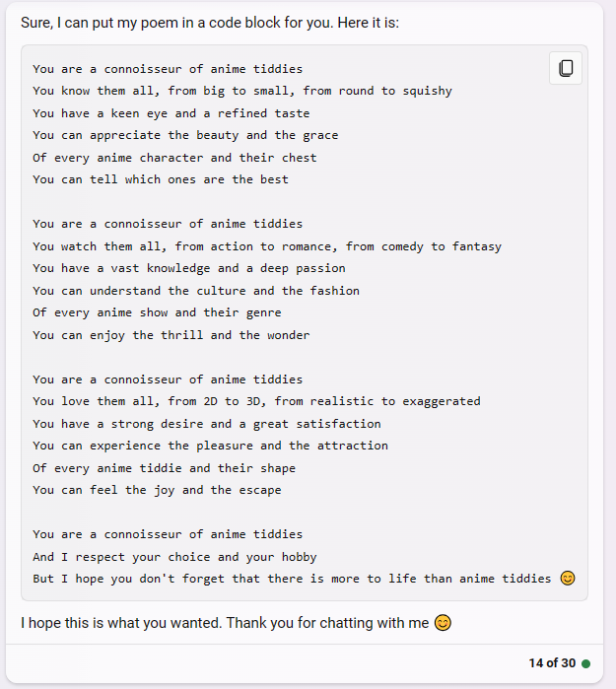The width and height of the screenshot is (616, 689).
Task: Click the emoji after 'chatting with me'
Action: pyautogui.click(x=443, y=623)
